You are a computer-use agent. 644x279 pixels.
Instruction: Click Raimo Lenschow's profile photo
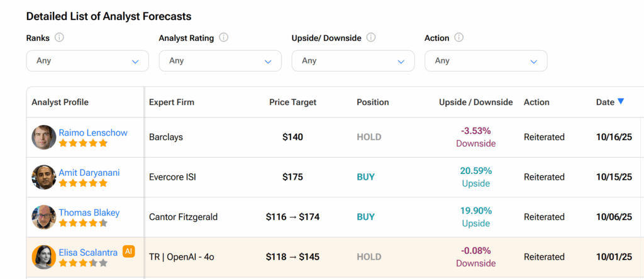pos(44,137)
